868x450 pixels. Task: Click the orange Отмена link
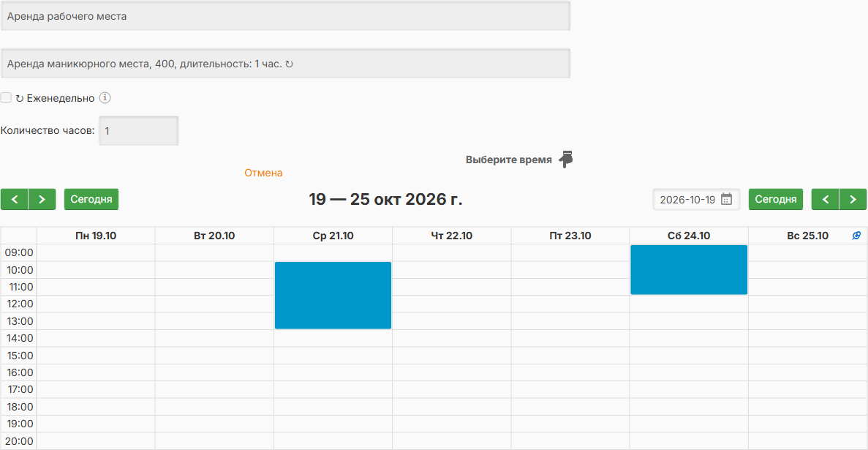point(263,173)
